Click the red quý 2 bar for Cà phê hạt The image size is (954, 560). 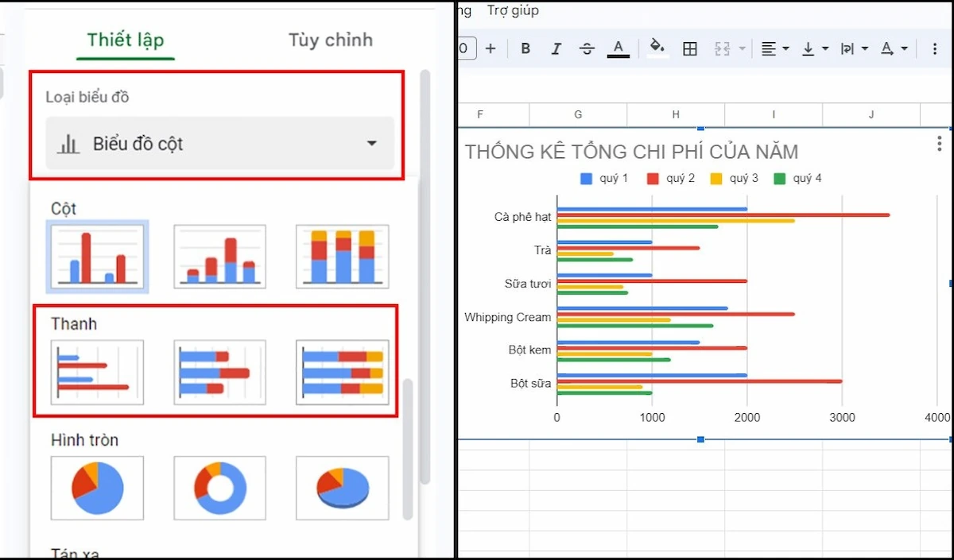click(x=723, y=215)
